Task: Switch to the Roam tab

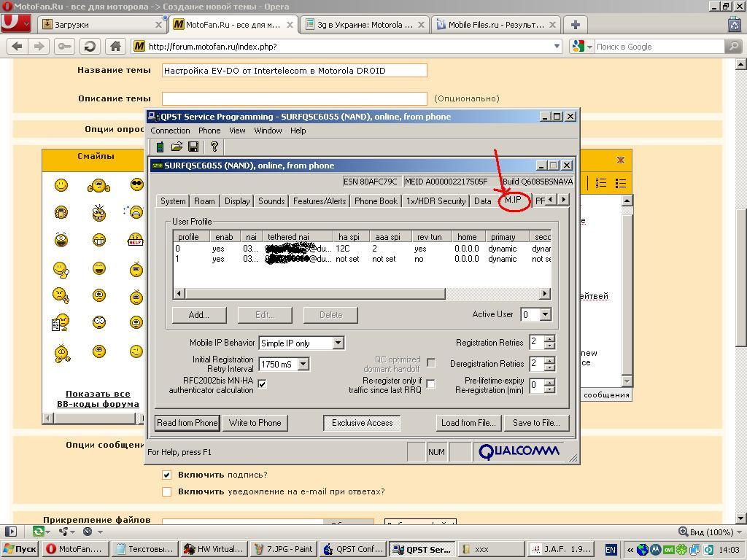Action: (204, 201)
